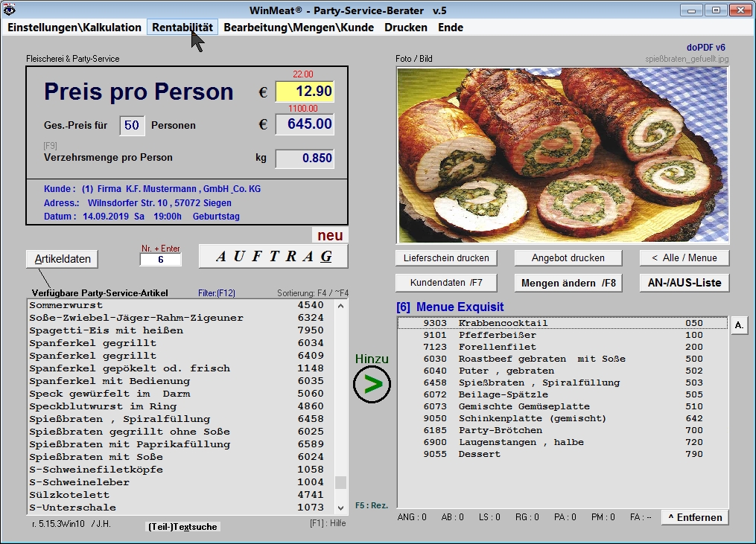Image resolution: width=756 pixels, height=544 pixels.
Task: Open Artikeldaten
Action: pyautogui.click(x=62, y=259)
